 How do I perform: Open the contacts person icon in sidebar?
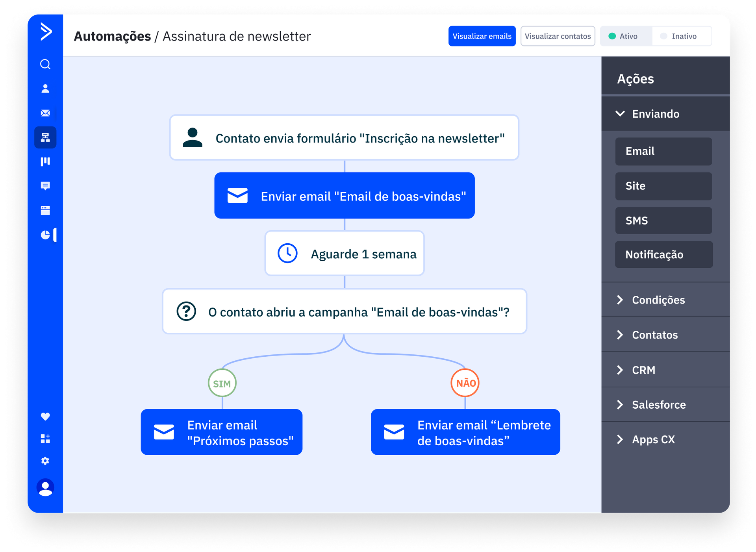[x=45, y=89]
